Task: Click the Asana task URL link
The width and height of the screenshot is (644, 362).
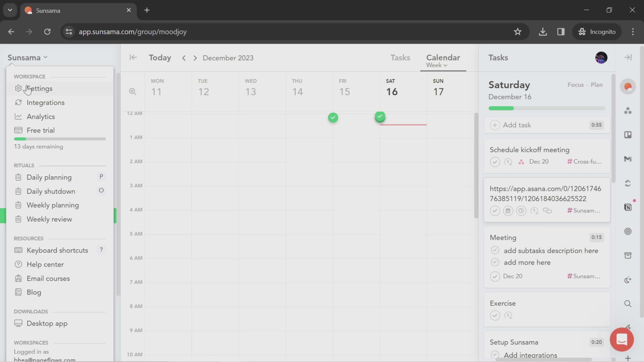Action: click(x=545, y=194)
